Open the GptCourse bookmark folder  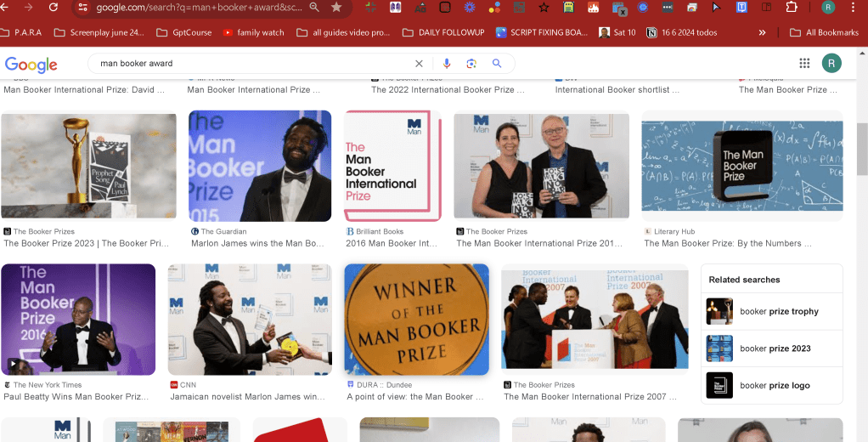(184, 32)
